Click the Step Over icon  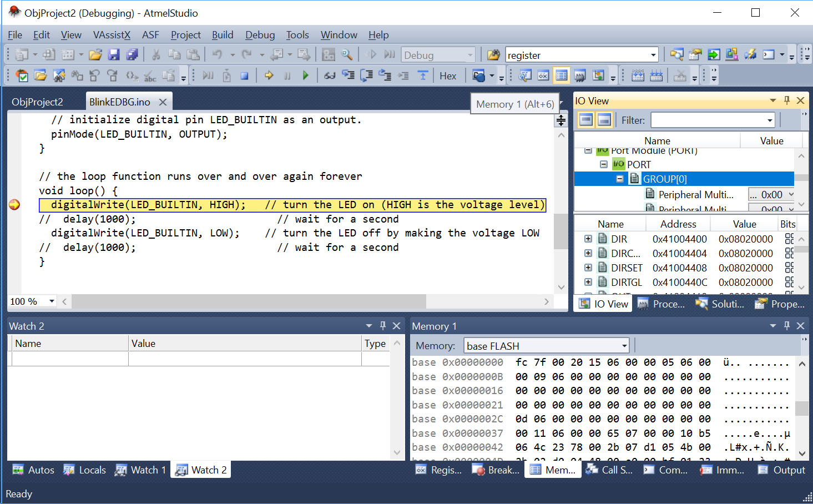[x=366, y=75]
